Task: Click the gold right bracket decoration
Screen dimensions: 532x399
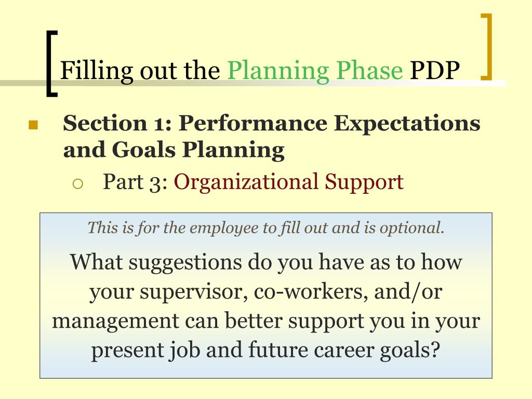Action: (486, 47)
